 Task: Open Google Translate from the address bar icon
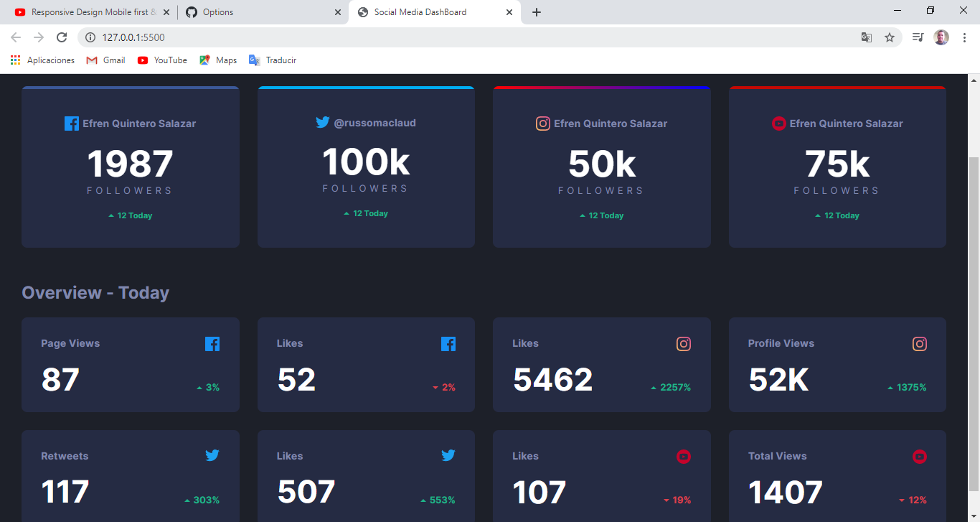point(867,37)
